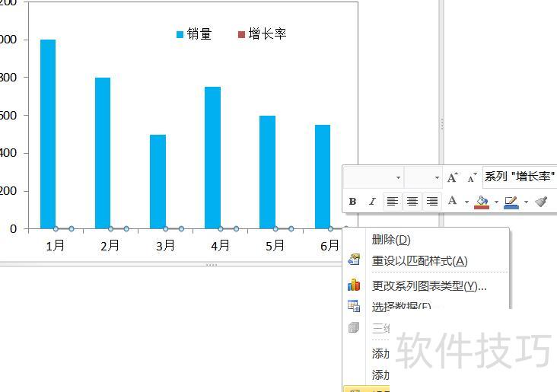Open shape outline dropdown arrow
Viewport: 557px width, 392px height.
tap(526, 202)
